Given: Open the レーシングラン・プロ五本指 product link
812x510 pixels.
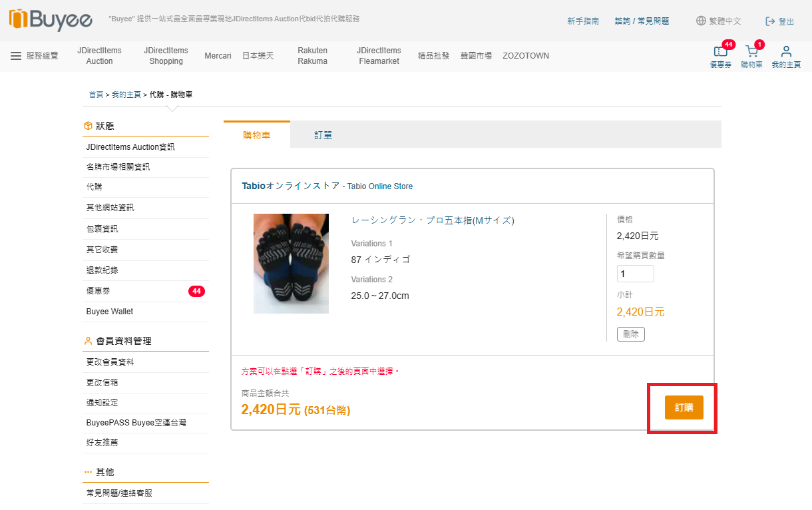Looking at the screenshot, I should [433, 220].
